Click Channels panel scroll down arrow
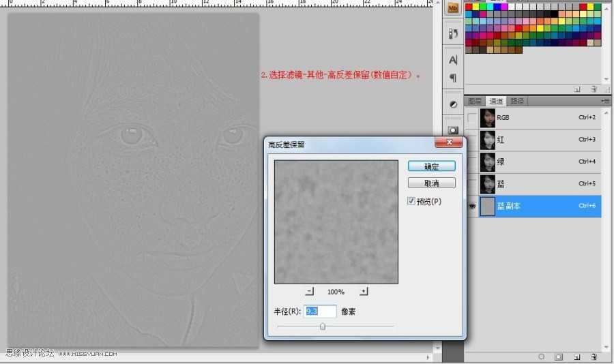 pyautogui.click(x=606, y=347)
